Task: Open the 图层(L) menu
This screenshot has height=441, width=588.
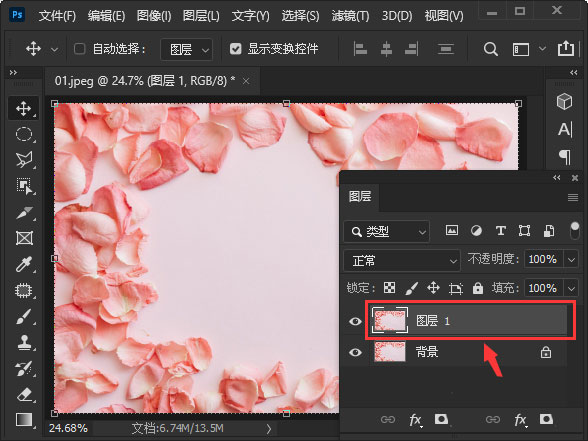Action: tap(201, 16)
